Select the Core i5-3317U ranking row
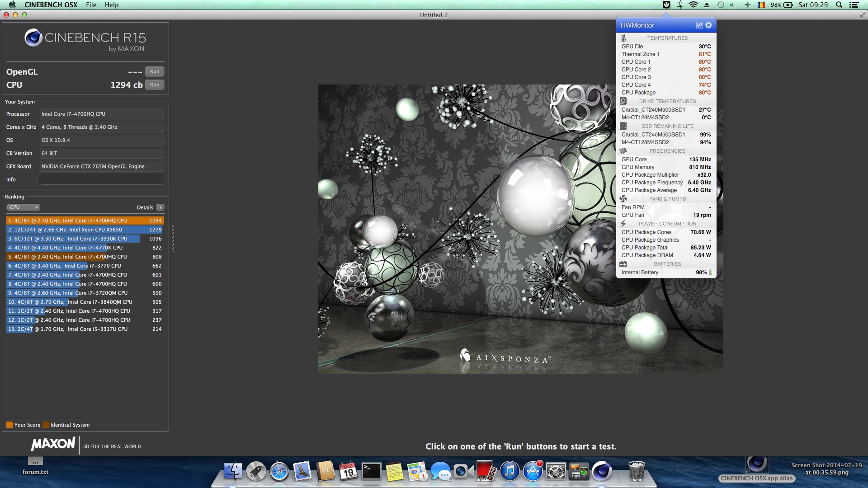Viewport: 868px width, 488px height. click(85, 329)
